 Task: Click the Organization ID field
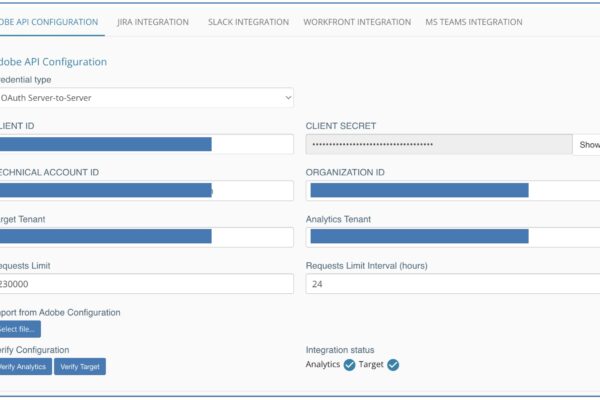[453, 191]
